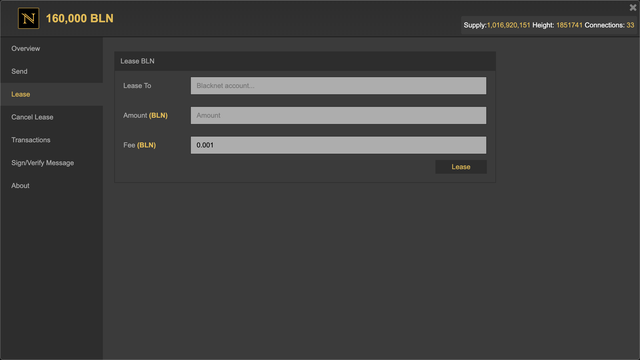Click the Supply value in status bar
640x360 pixels.
[x=508, y=25]
